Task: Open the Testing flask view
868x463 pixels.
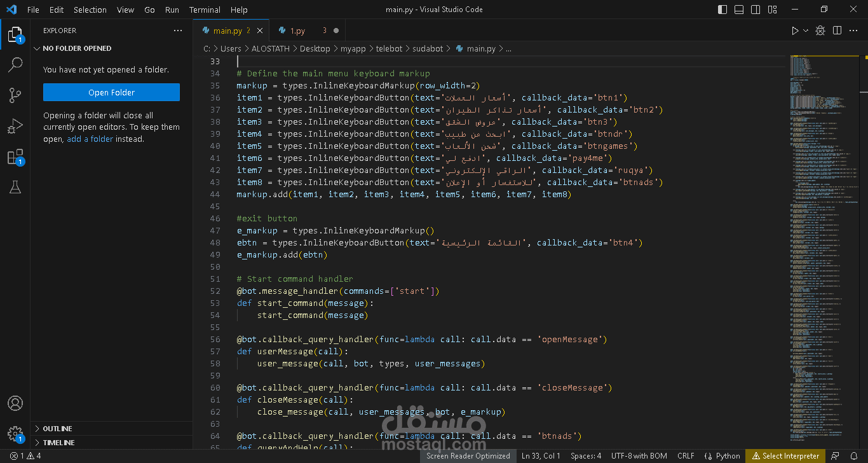Action: click(15, 187)
